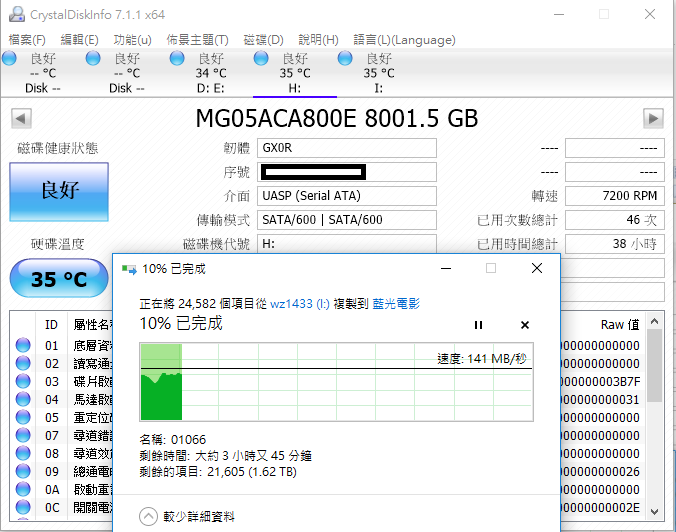The image size is (676, 532).
Task: Click status orb for attribute 09
Action: tap(23, 472)
